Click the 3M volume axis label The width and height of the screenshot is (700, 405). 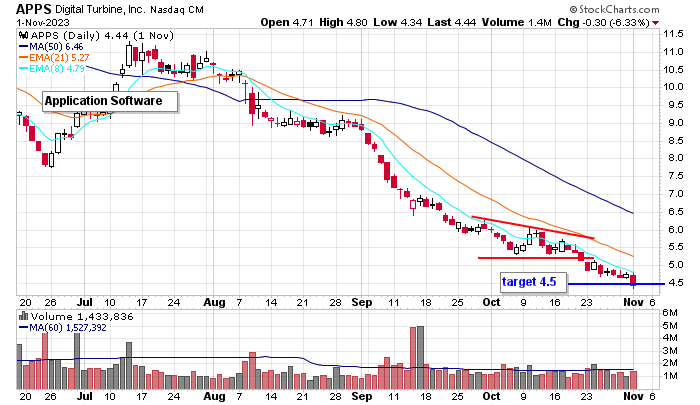pyautogui.click(x=671, y=351)
